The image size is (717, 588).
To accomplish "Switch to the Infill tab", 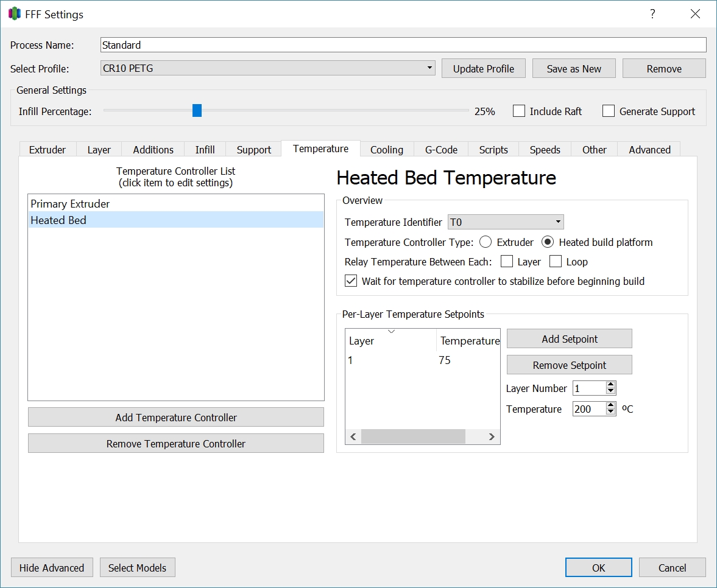I will [x=205, y=149].
